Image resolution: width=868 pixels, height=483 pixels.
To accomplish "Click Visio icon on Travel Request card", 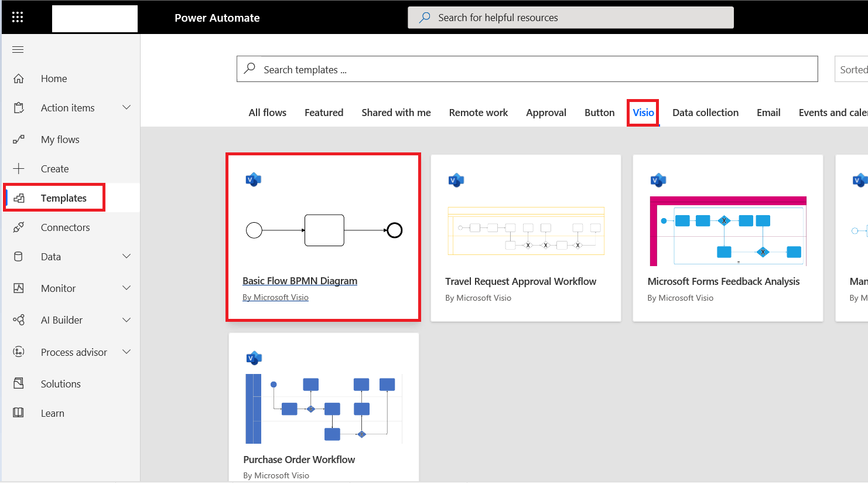I will coord(456,180).
